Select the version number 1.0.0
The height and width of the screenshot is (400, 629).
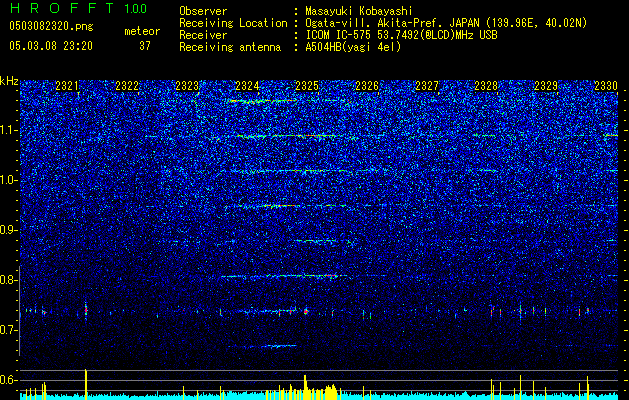pos(135,9)
